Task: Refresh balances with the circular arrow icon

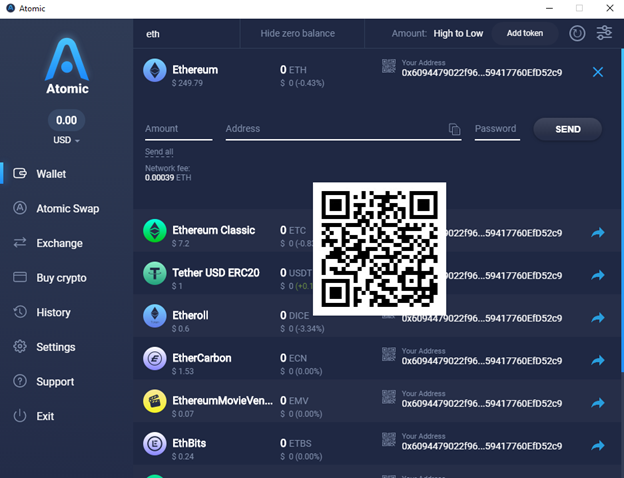Action: 577,33
